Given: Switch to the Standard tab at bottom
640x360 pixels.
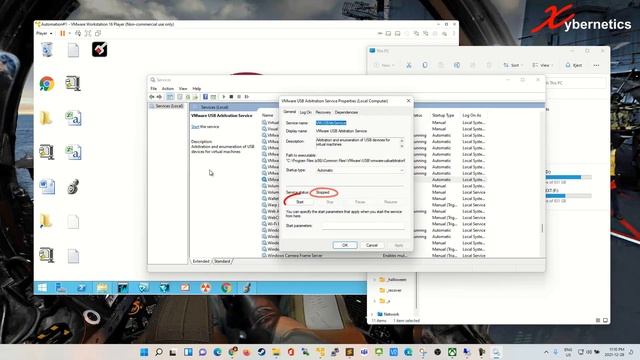Looking at the screenshot, I should point(222,261).
